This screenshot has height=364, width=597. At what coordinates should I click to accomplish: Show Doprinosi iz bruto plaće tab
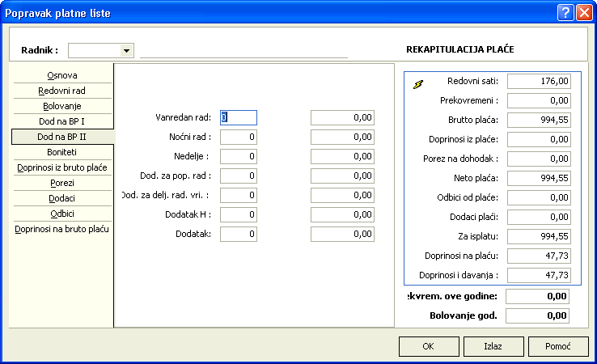[62, 167]
